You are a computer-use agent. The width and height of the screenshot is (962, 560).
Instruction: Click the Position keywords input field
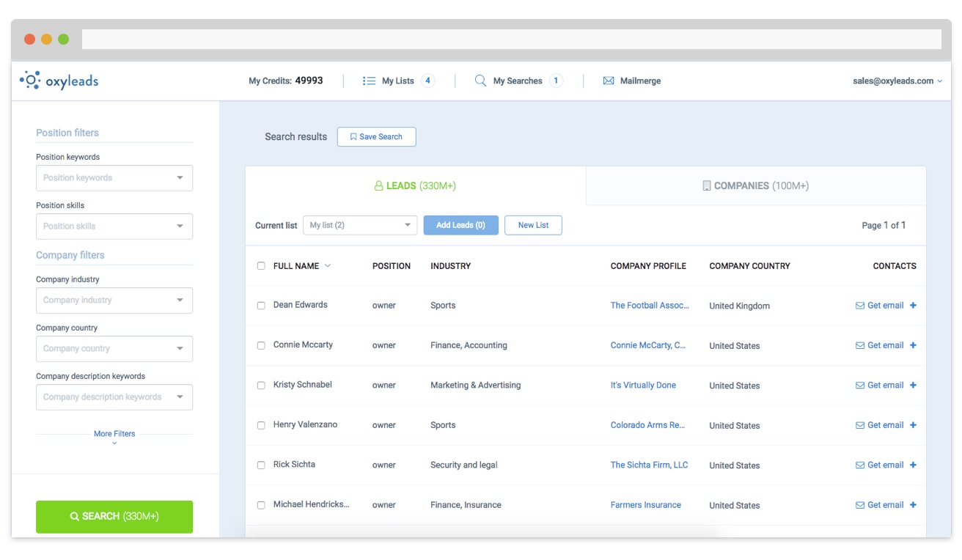[x=106, y=178]
